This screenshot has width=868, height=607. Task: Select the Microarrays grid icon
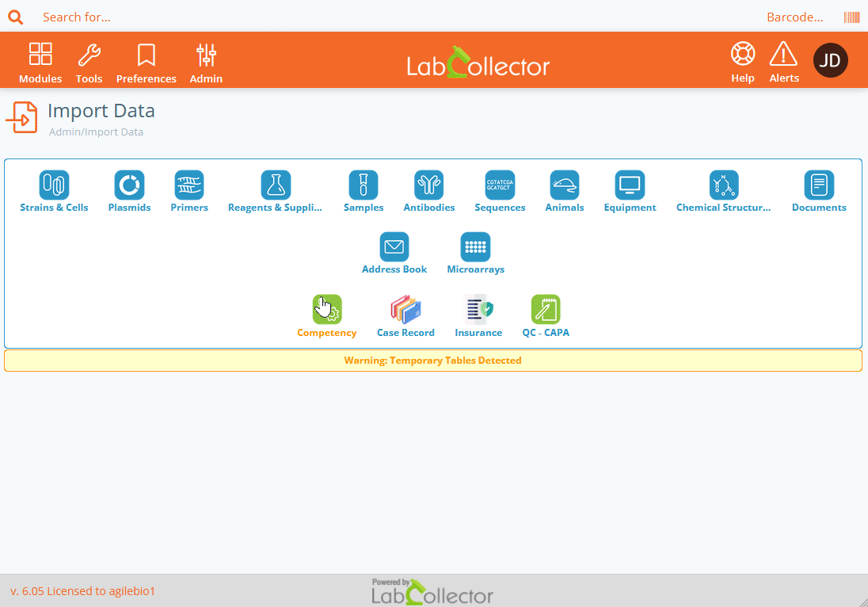[475, 246]
